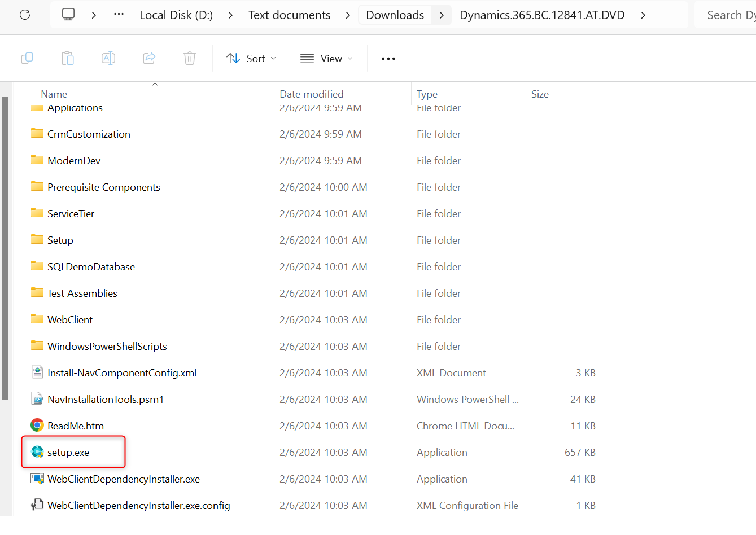756x535 pixels.
Task: Expand chevron after Downloads breadcrumb
Action: pyautogui.click(x=442, y=15)
